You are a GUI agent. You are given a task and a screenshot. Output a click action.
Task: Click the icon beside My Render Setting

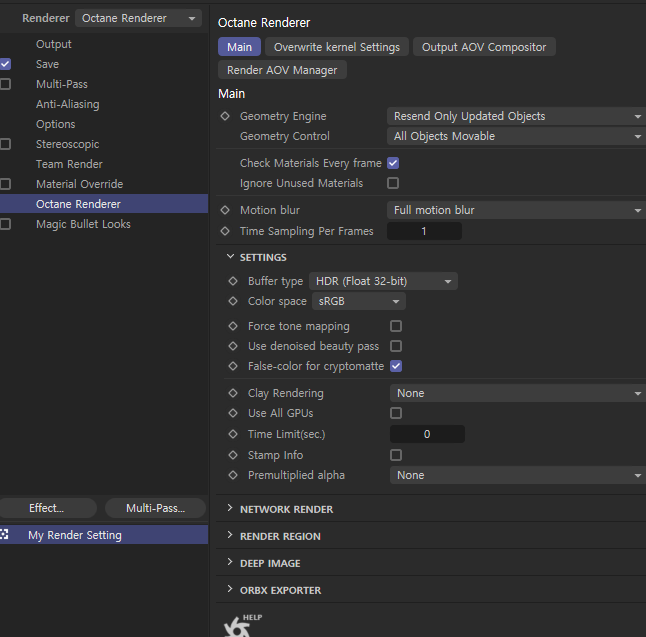[x=4, y=535]
